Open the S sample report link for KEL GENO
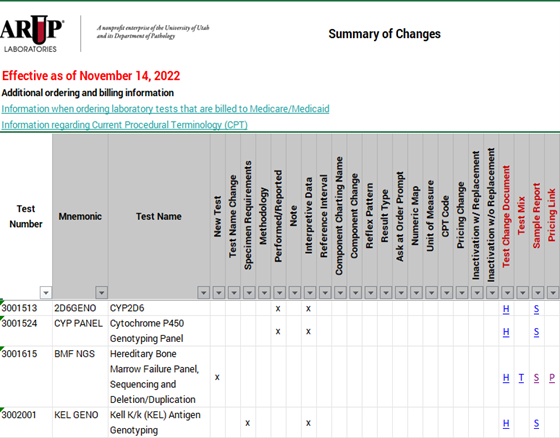 pos(536,423)
